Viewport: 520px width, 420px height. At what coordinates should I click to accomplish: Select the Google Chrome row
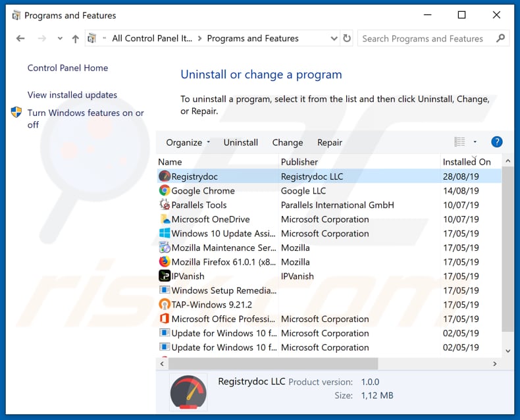(329, 190)
